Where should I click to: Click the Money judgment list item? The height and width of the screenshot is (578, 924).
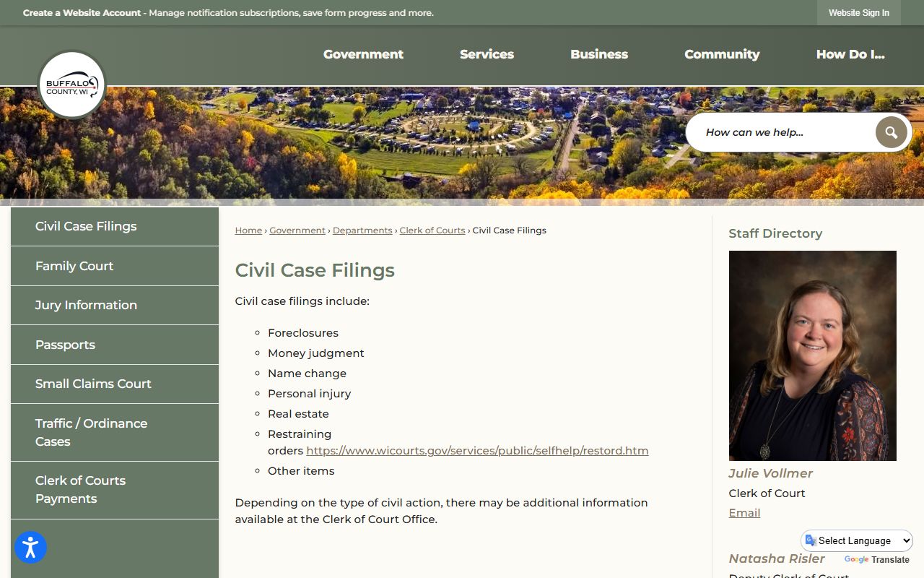pyautogui.click(x=316, y=353)
